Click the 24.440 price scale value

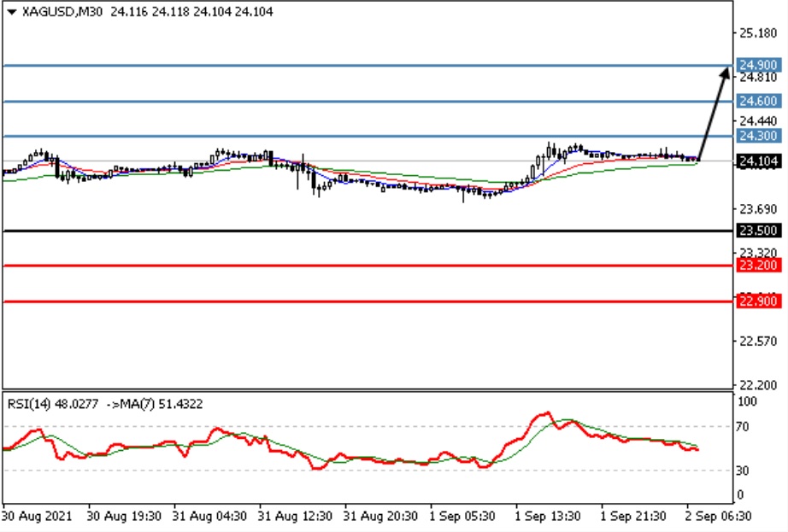[x=758, y=121]
